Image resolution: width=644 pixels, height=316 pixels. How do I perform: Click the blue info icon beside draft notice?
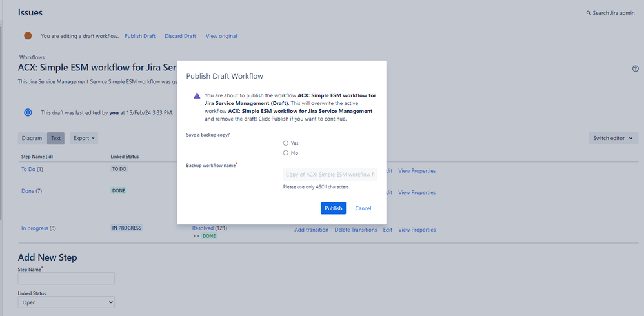pos(28,112)
